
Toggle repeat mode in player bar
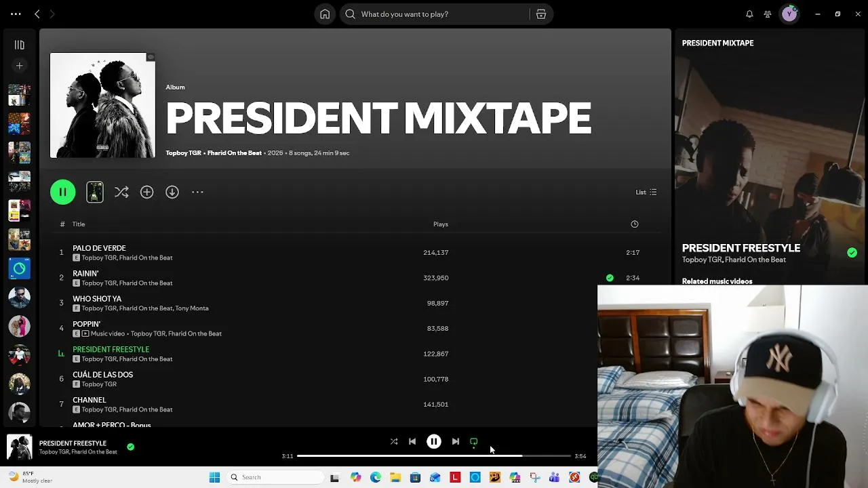[x=474, y=442]
